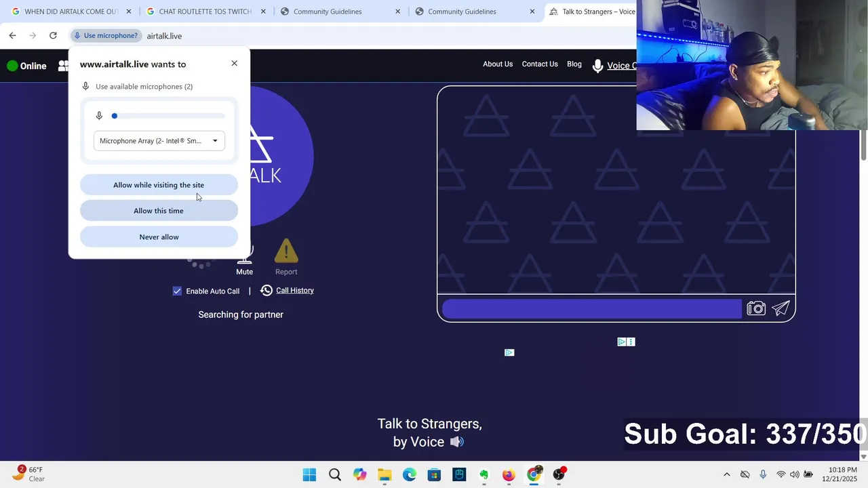This screenshot has width=868, height=488.
Task: Click the speaker icon beside by Voice
Action: [457, 442]
